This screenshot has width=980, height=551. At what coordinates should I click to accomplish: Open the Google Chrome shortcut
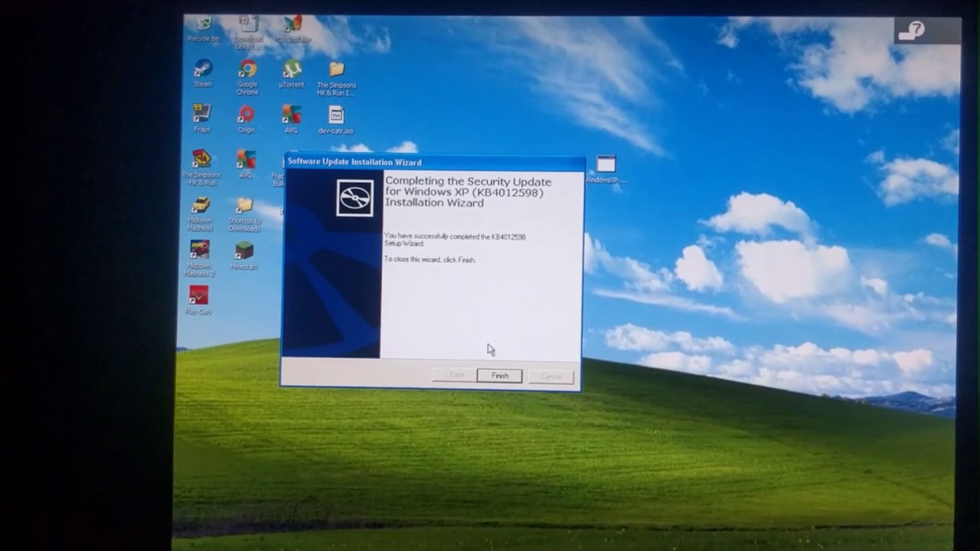click(x=247, y=78)
